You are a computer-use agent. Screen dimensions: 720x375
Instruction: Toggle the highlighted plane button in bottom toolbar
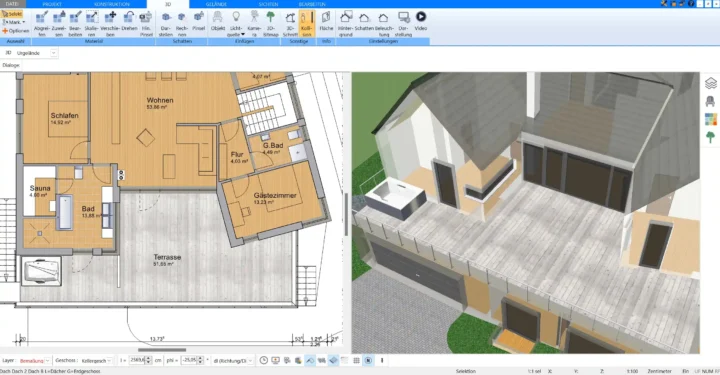pyautogui.click(x=333, y=361)
